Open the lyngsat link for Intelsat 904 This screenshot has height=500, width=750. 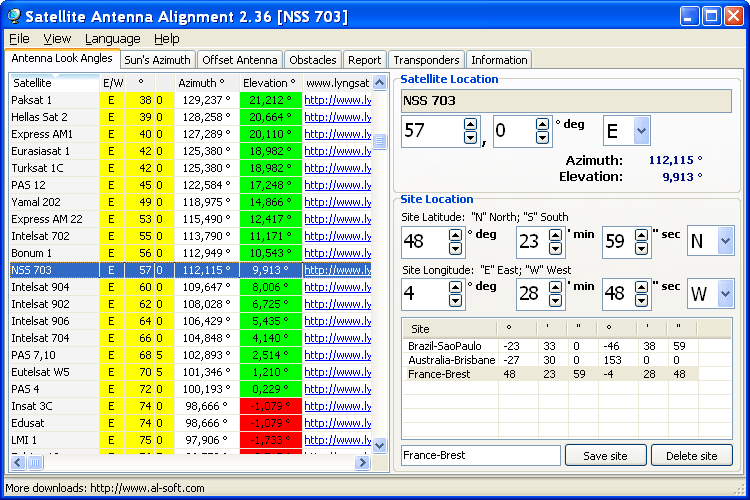pyautogui.click(x=338, y=287)
